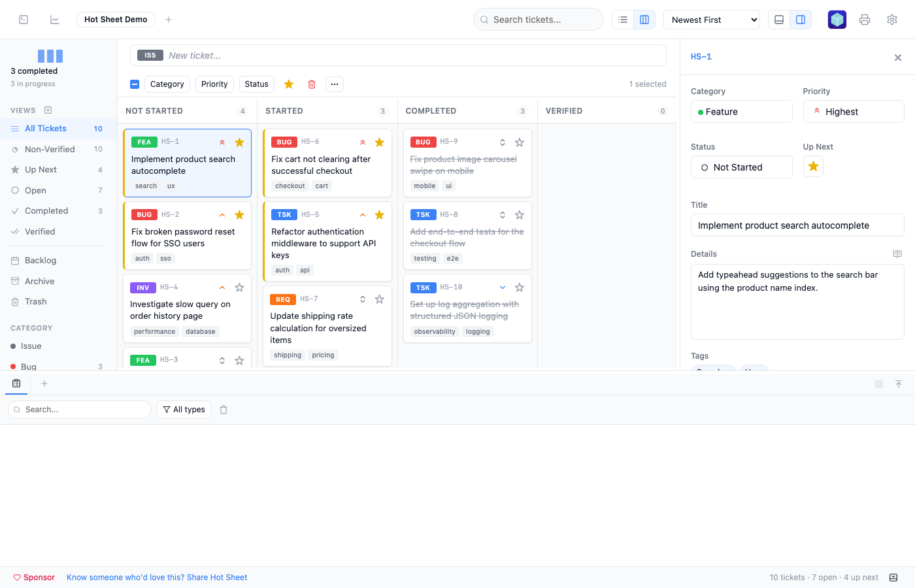The width and height of the screenshot is (915, 588).
Task: Delete selected tickets with trash icon
Action: coord(312,84)
